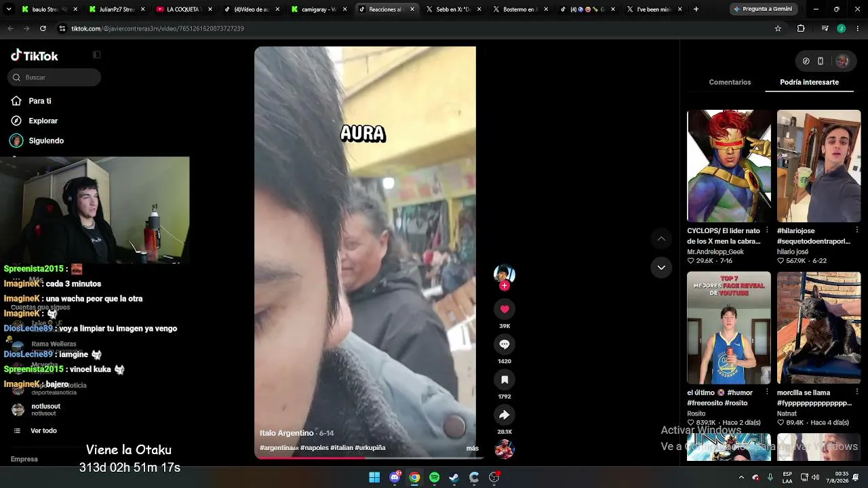Screen dimensions: 868x488
Task: Switch to the Sebb en X tab
Action: pyautogui.click(x=453, y=9)
